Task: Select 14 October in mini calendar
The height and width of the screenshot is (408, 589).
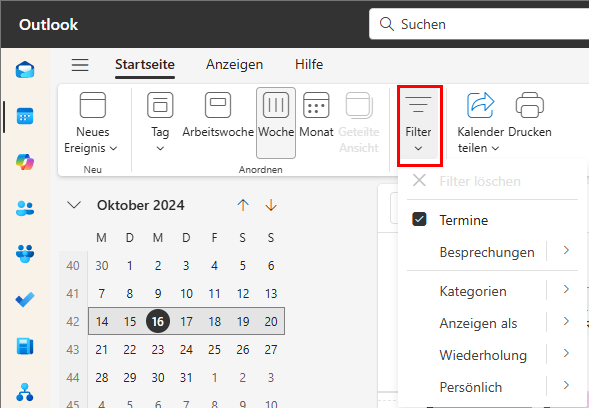Action: [102, 322]
